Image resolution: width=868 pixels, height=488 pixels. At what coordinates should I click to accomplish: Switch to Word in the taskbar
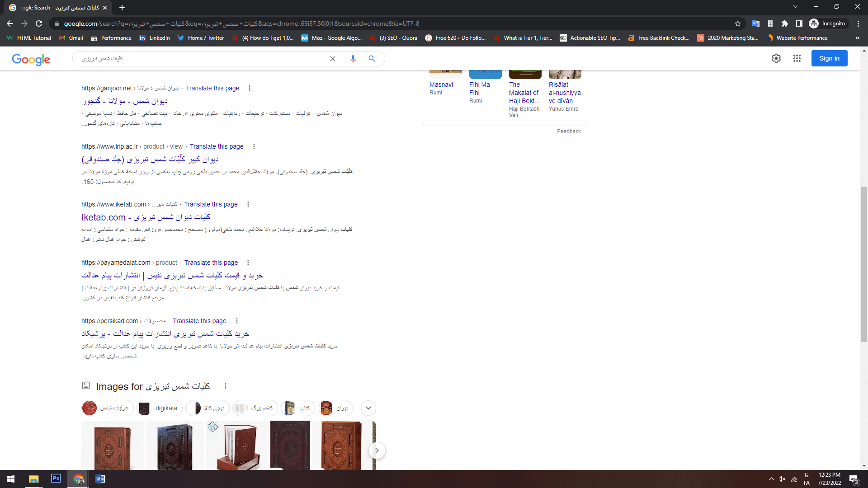(x=100, y=479)
